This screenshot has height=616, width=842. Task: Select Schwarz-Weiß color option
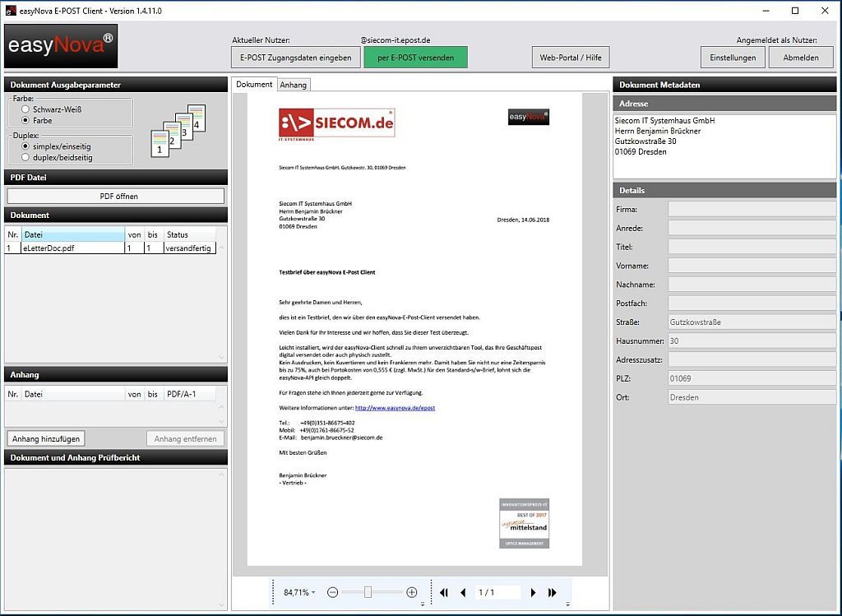(x=25, y=109)
